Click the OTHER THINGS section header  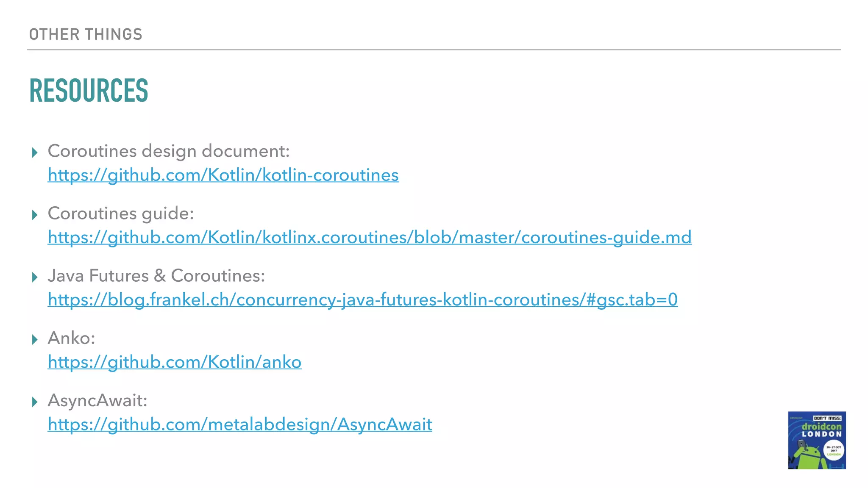click(x=86, y=34)
